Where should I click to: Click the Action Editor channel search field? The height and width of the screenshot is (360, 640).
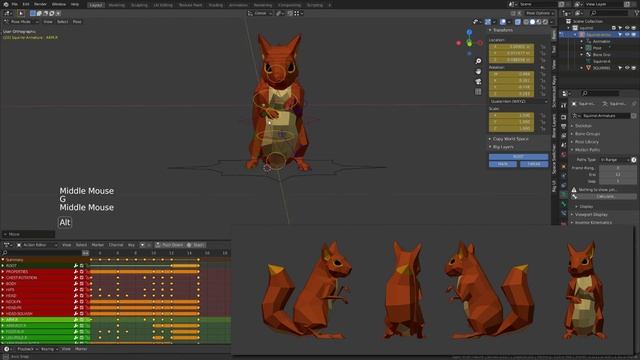coord(41,253)
